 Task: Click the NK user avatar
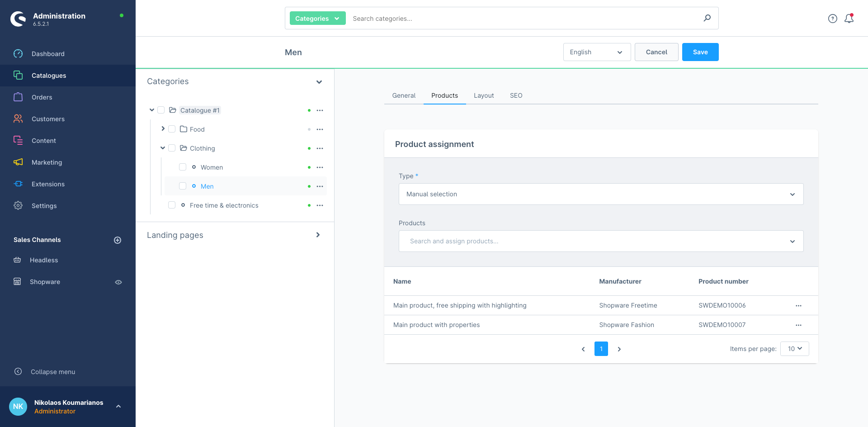(18, 406)
